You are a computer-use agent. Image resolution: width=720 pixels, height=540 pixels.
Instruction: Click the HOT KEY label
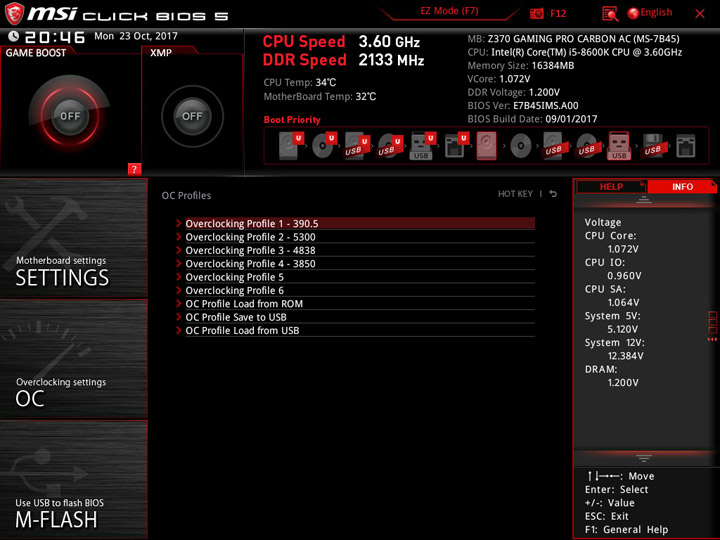[515, 194]
